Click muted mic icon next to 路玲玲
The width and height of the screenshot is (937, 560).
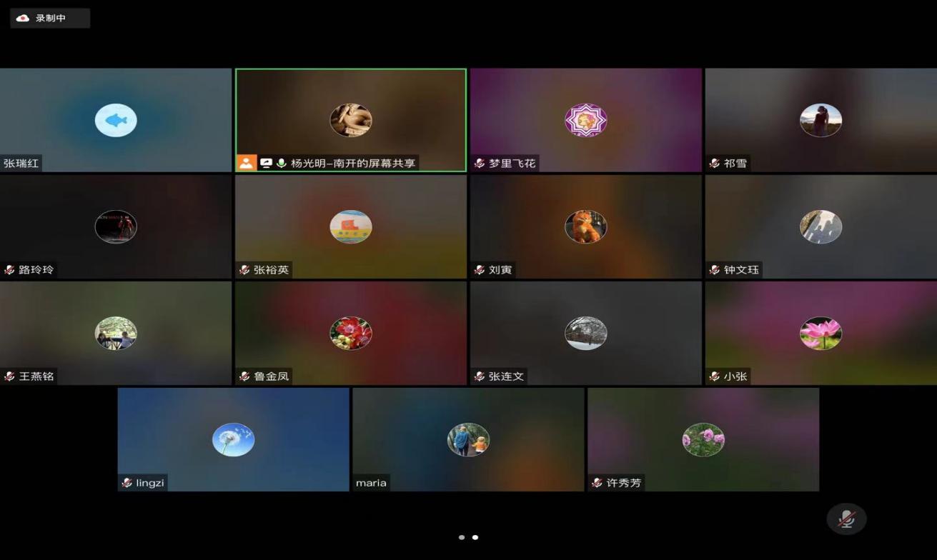(x=9, y=270)
